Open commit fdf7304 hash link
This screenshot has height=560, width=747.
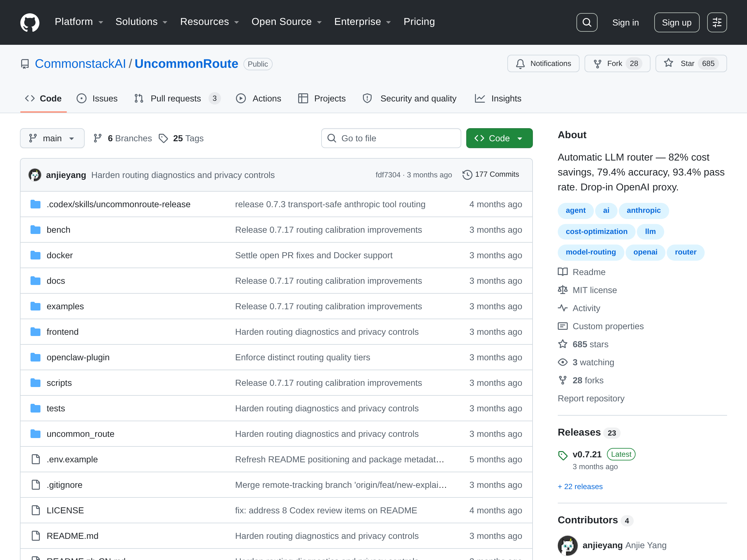[x=388, y=175]
